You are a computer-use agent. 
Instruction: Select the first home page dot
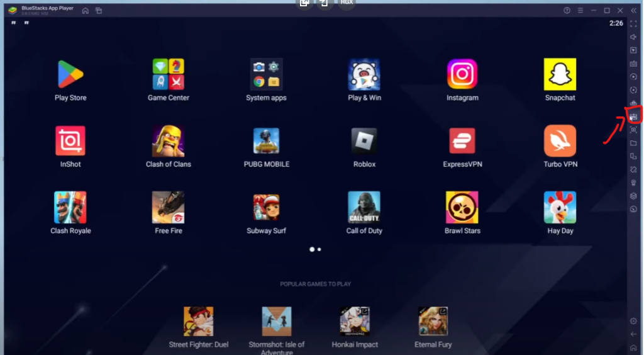(312, 249)
